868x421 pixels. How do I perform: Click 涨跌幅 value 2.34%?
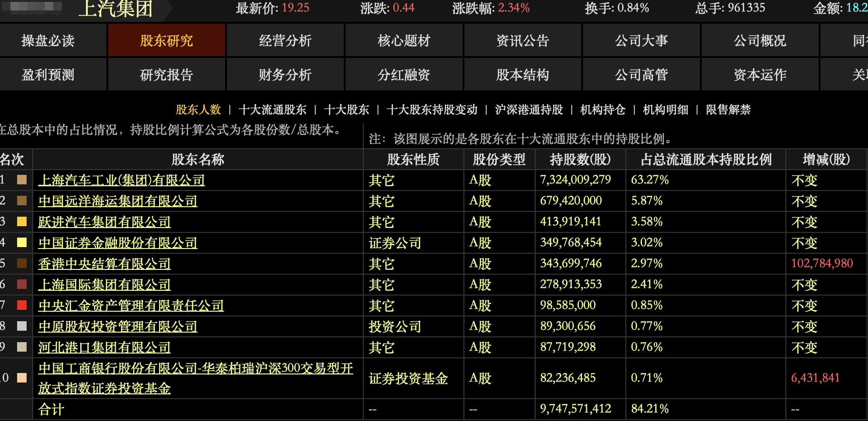click(514, 8)
